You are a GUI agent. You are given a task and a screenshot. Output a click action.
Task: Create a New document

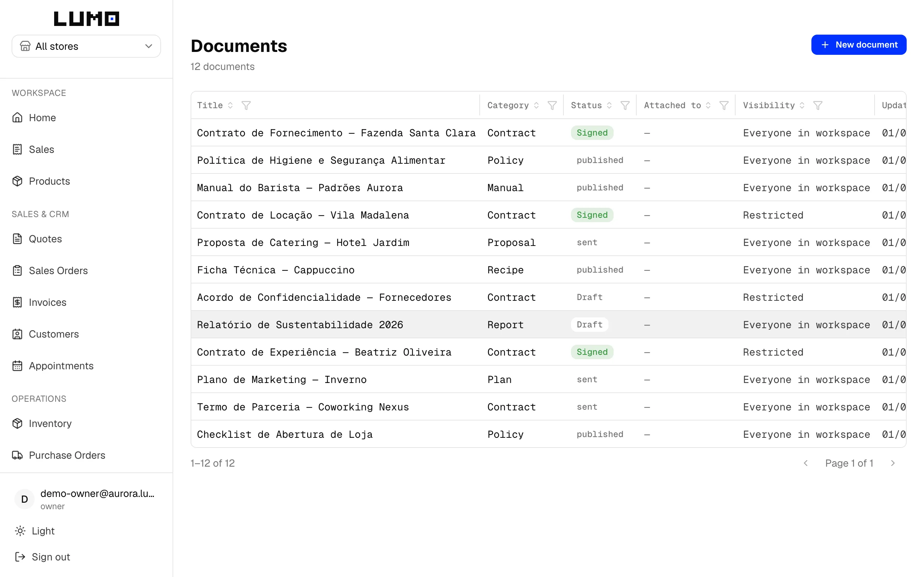coord(859,45)
